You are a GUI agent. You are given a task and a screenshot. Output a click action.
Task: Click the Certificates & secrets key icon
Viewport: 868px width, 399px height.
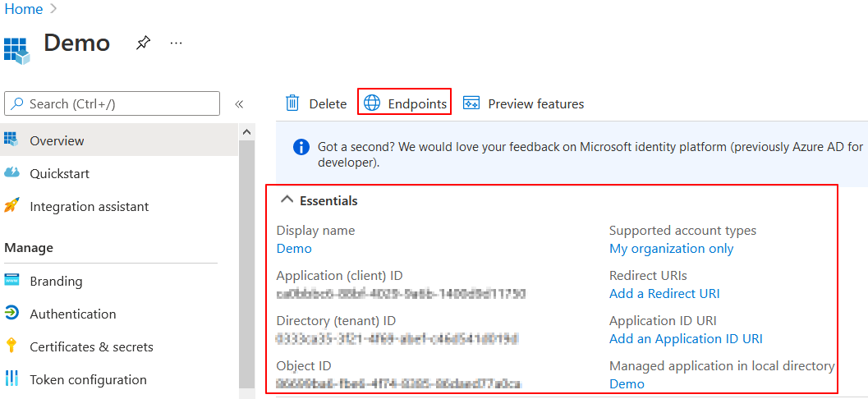11,346
